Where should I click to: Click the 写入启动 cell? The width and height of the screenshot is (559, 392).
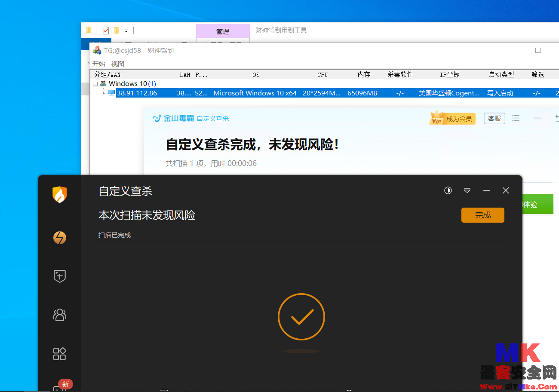click(x=500, y=93)
